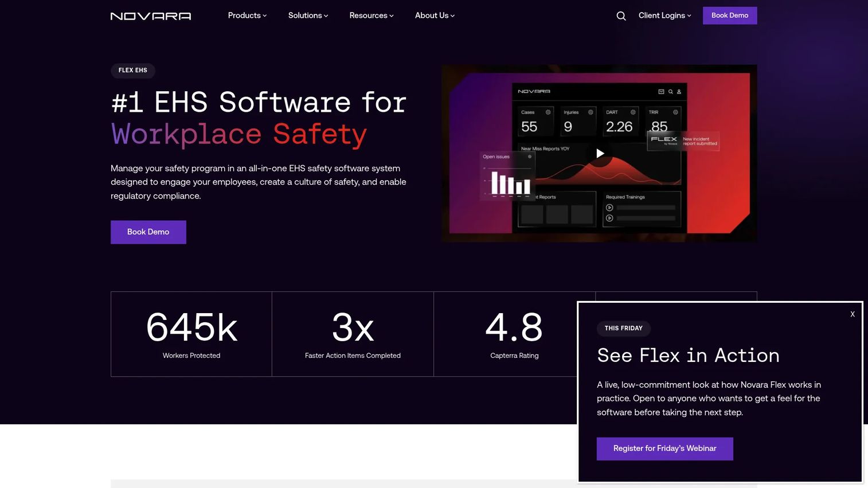Expand the Client Logins dropdown
The width and height of the screenshot is (868, 488).
click(x=665, y=15)
